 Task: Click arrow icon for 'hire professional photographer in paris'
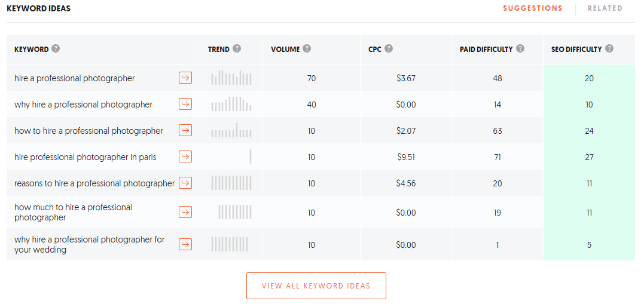pyautogui.click(x=185, y=156)
